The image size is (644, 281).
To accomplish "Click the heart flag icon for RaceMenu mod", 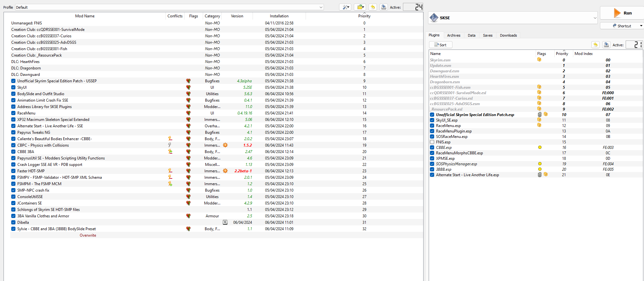I will click(x=188, y=113).
